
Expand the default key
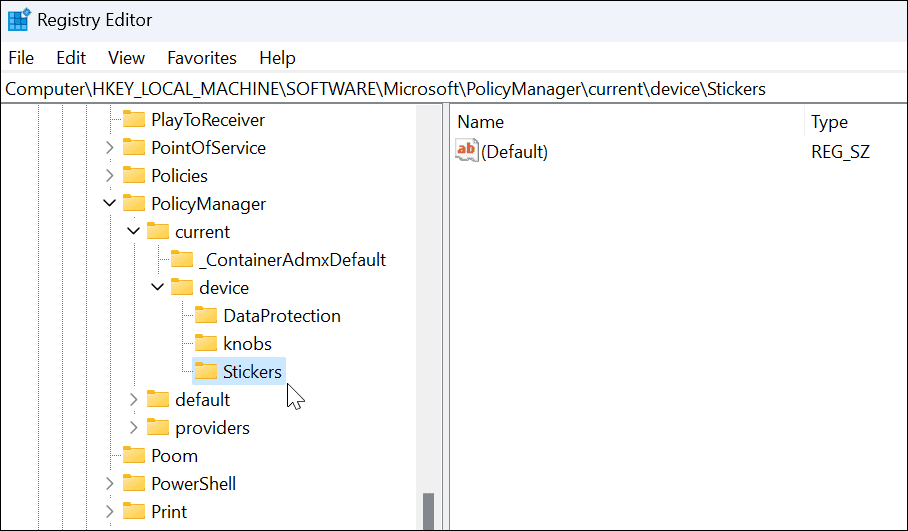(134, 400)
